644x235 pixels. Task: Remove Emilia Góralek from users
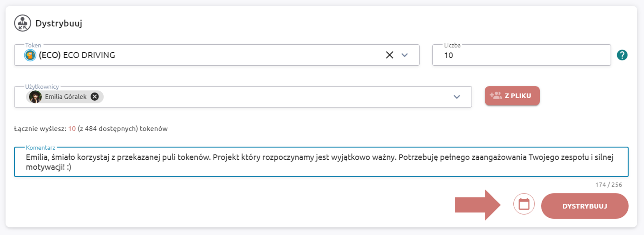coord(95,97)
